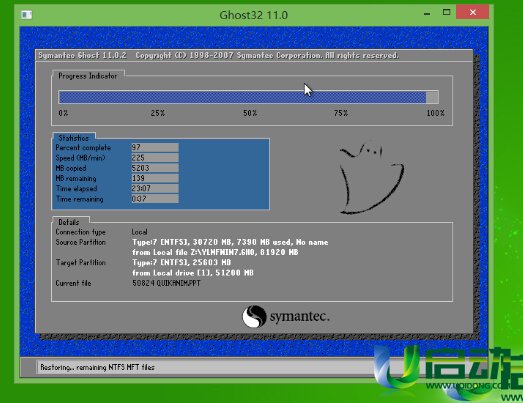523x403 pixels.
Task: Click the Ghost32 window system menu icon
Action: point(26,15)
